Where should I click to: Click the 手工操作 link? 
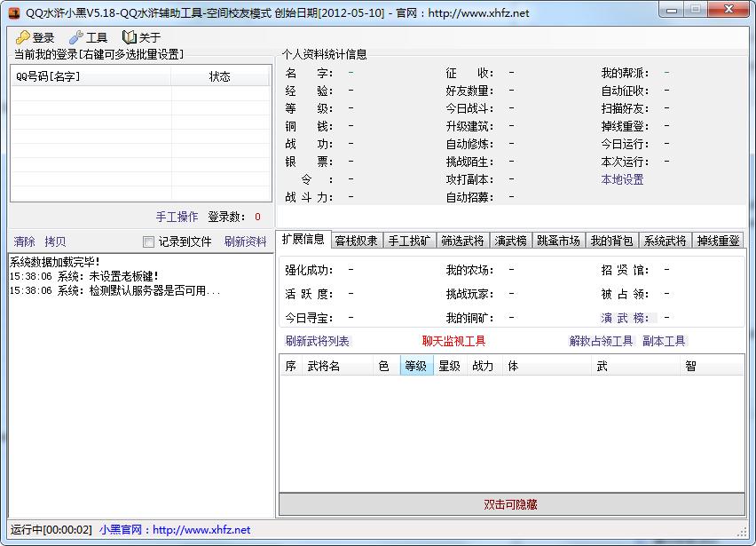(x=177, y=217)
